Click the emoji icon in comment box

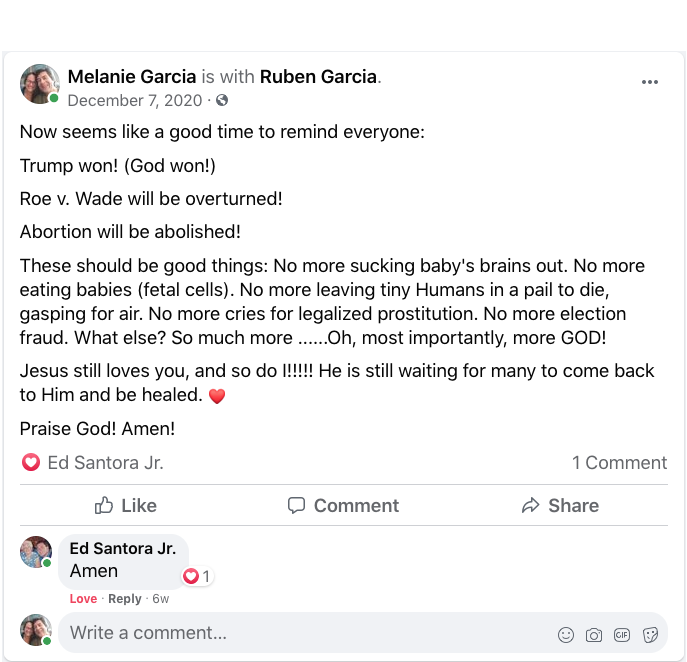(x=566, y=634)
